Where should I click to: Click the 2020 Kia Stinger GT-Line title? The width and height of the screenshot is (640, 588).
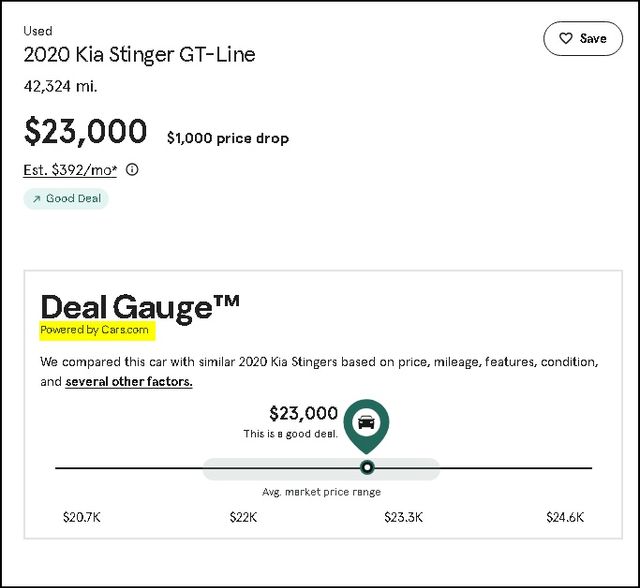[x=139, y=55]
